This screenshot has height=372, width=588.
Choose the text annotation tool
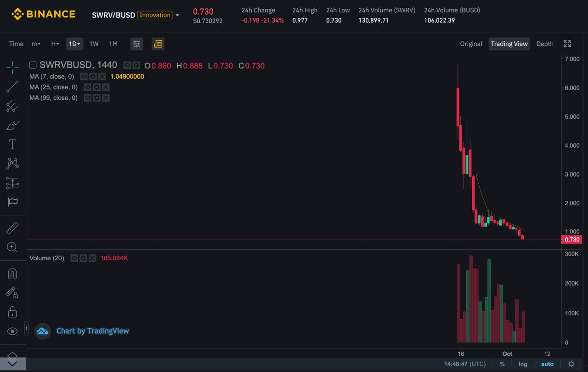(12, 144)
